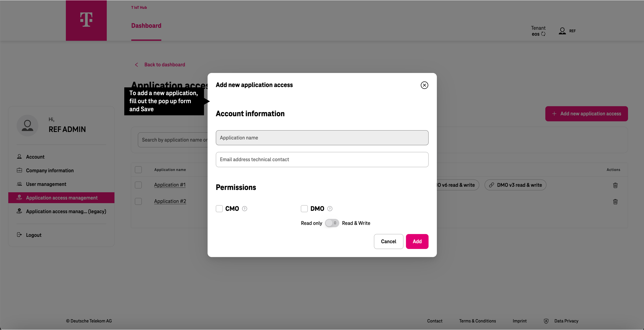This screenshot has height=330, width=644.
Task: Click the DMO v3 read & write link icon
Action: click(x=491, y=185)
